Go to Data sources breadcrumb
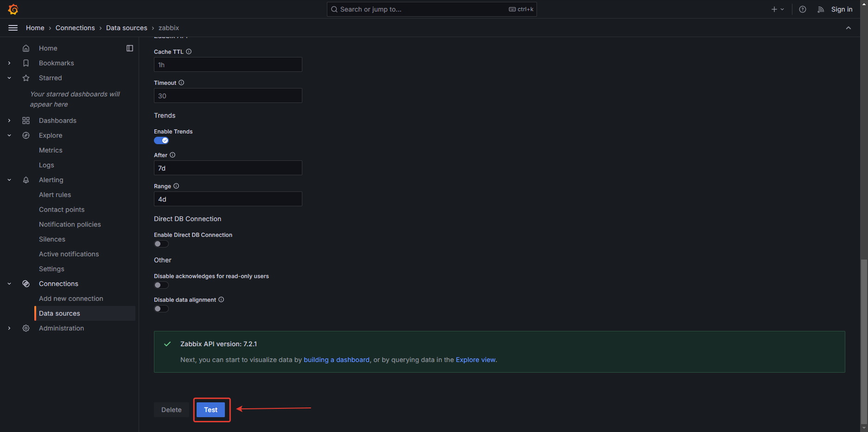The image size is (868, 432). (x=127, y=28)
